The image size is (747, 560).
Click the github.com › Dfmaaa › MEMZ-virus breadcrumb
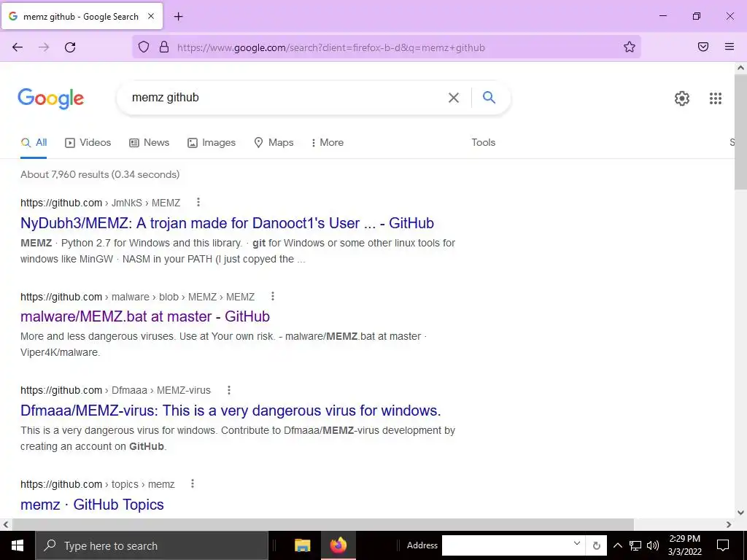click(x=115, y=390)
